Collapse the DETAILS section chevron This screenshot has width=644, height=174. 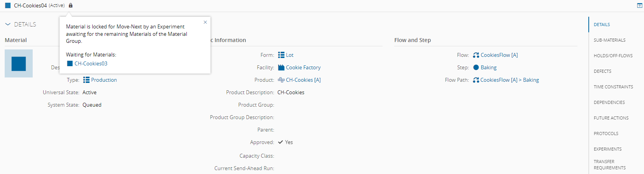(x=8, y=24)
